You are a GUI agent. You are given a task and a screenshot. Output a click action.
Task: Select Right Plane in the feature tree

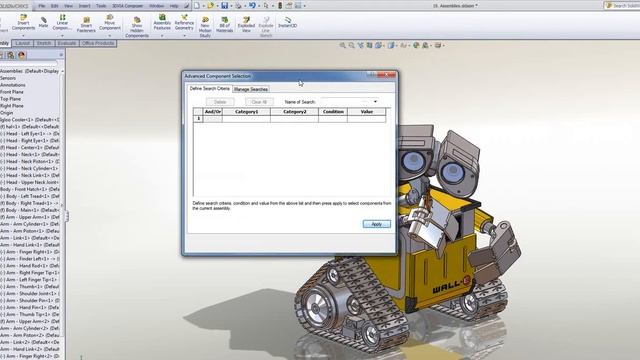click(x=12, y=106)
